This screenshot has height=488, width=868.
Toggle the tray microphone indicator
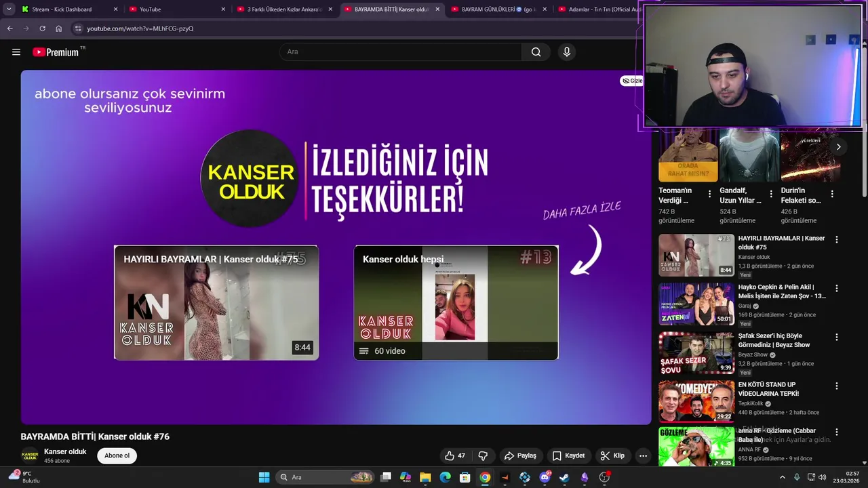click(x=797, y=477)
